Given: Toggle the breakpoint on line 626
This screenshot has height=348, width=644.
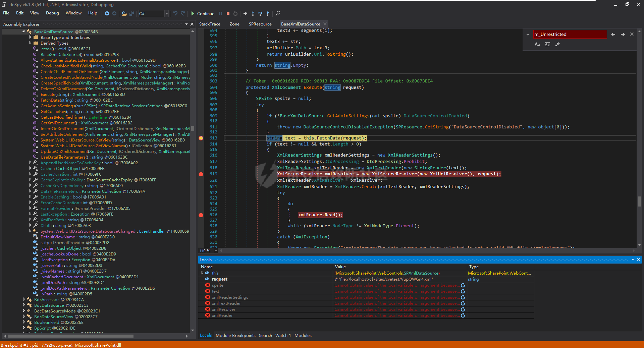Looking at the screenshot, I should point(201,215).
